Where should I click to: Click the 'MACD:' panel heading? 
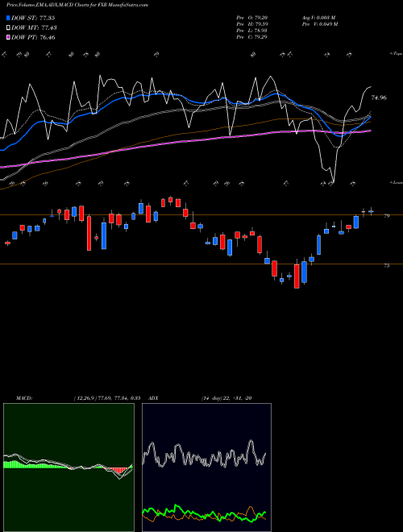(24, 398)
